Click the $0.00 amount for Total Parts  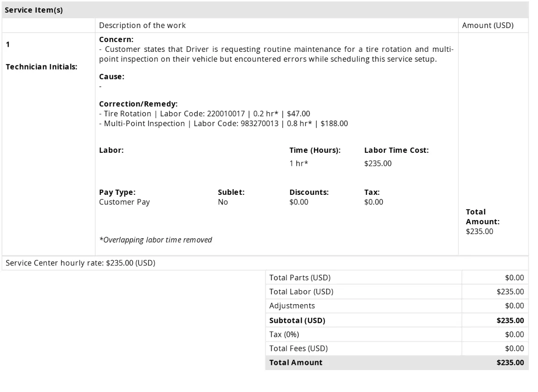pos(514,278)
